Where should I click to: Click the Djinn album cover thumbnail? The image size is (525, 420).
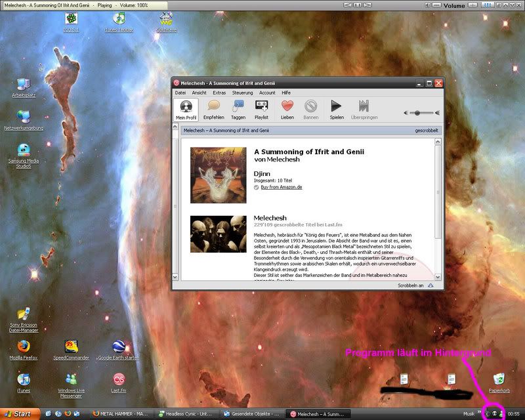[x=219, y=175]
